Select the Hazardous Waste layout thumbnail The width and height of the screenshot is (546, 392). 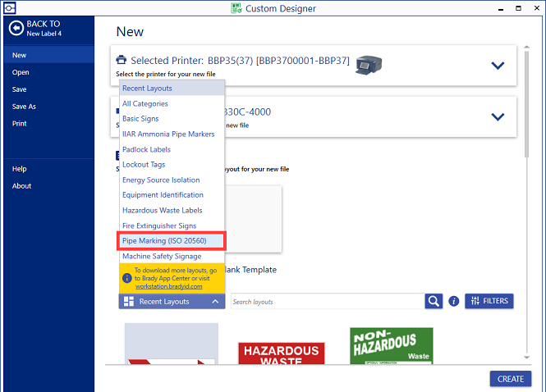coord(282,353)
